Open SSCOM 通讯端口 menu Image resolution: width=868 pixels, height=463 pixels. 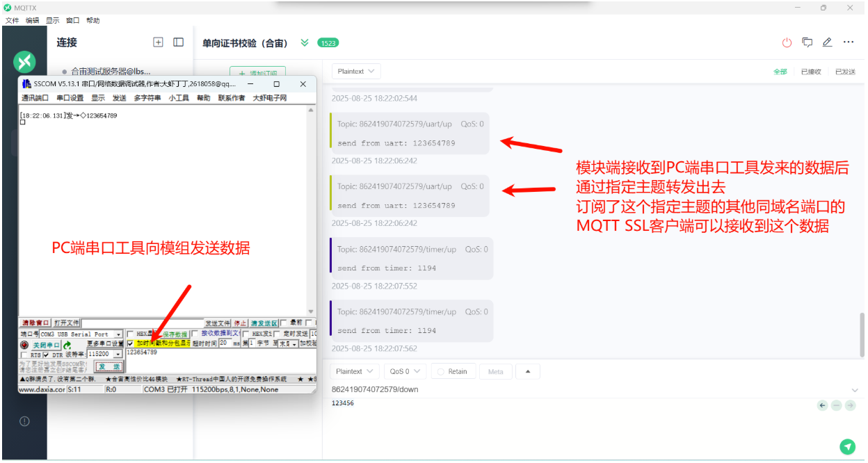coord(35,98)
